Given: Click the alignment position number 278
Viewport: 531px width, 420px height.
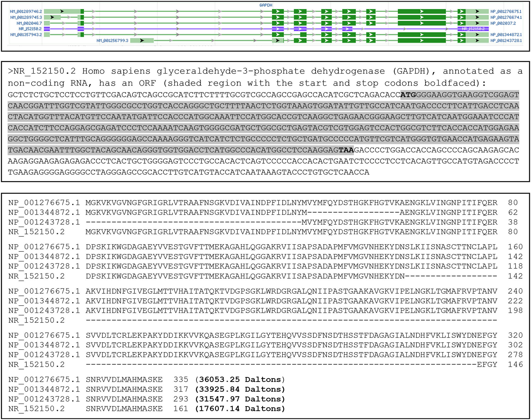Looking at the screenshot, I should 515,355.
